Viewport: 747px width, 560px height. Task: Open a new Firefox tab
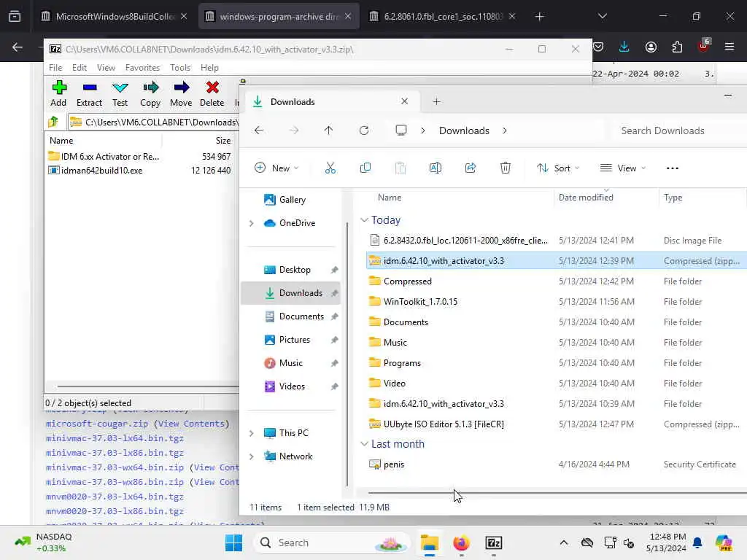click(x=539, y=16)
